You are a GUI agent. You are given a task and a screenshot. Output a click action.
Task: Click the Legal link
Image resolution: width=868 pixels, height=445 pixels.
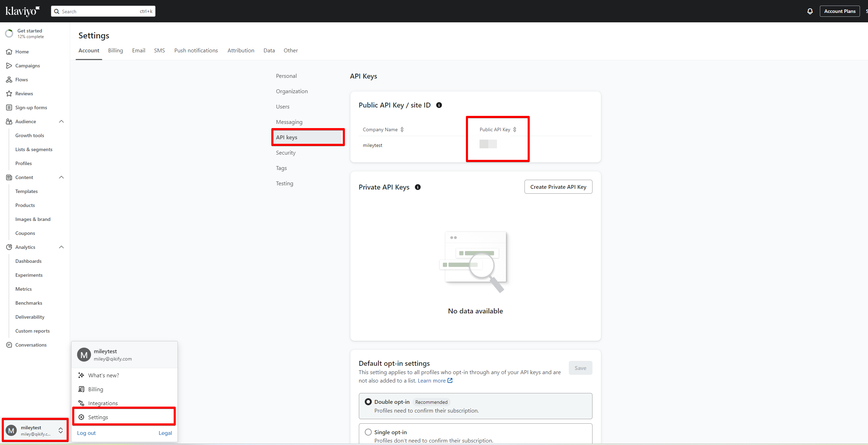tap(165, 433)
